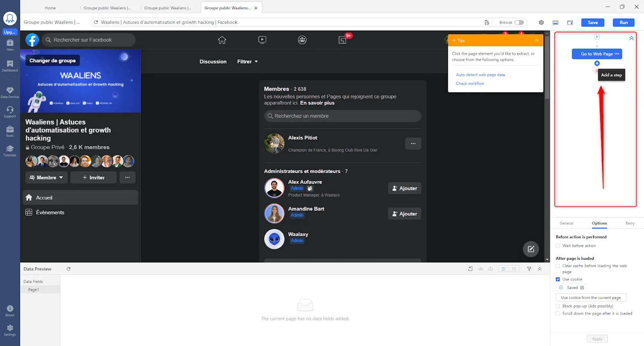Collapse the Data Preview panel

[540, 269]
